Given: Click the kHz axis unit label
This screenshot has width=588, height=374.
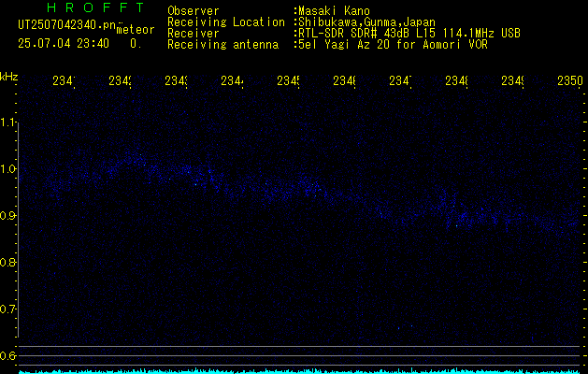Looking at the screenshot, I should [x=8, y=77].
